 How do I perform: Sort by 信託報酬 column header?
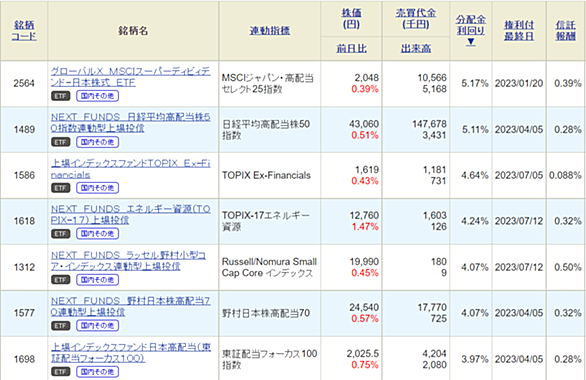(x=565, y=31)
